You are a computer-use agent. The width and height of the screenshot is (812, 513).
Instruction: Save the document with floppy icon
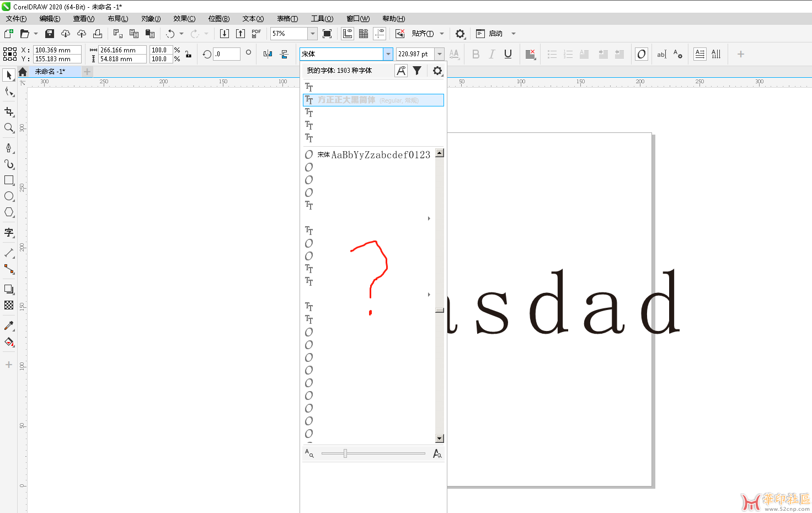[x=50, y=34]
